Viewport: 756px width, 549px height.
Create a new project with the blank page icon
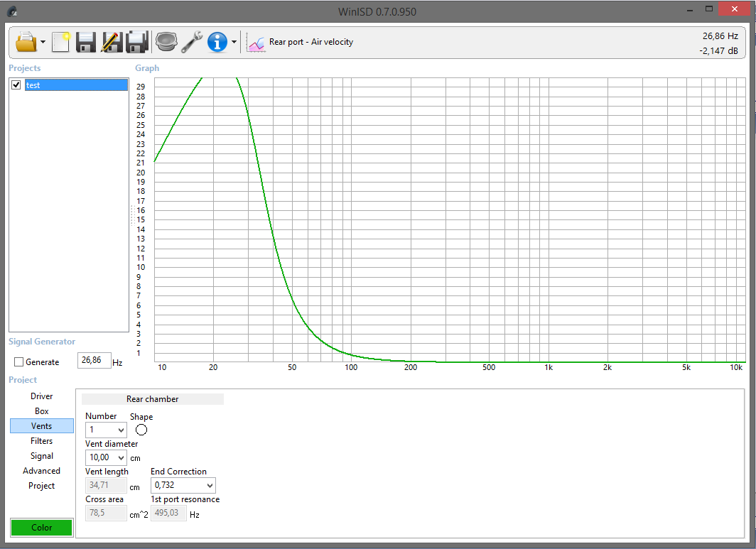click(61, 42)
